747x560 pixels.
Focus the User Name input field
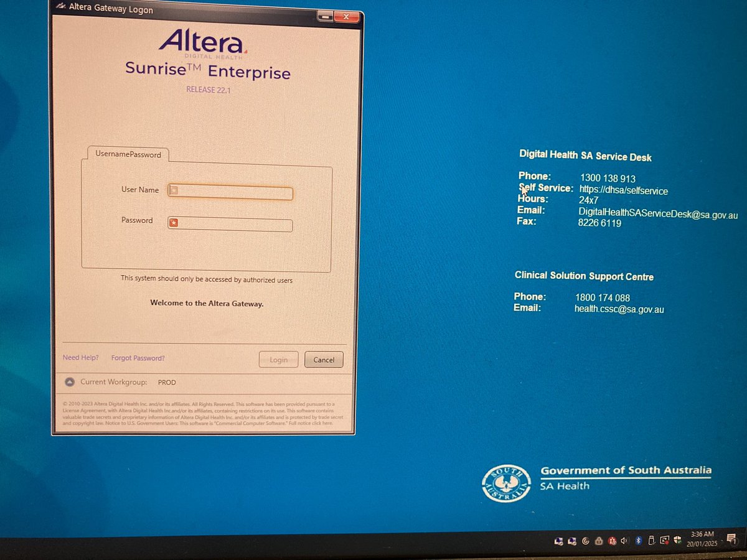pos(230,191)
